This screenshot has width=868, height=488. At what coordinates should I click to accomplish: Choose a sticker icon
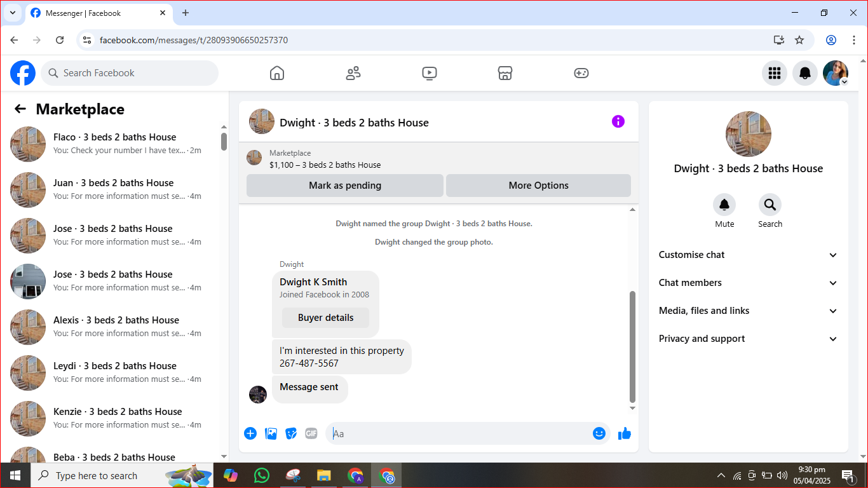click(x=291, y=433)
